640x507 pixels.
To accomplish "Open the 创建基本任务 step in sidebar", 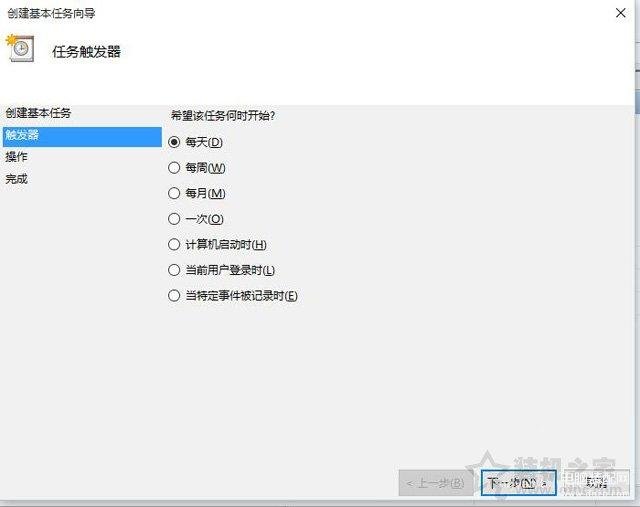I will [38, 113].
